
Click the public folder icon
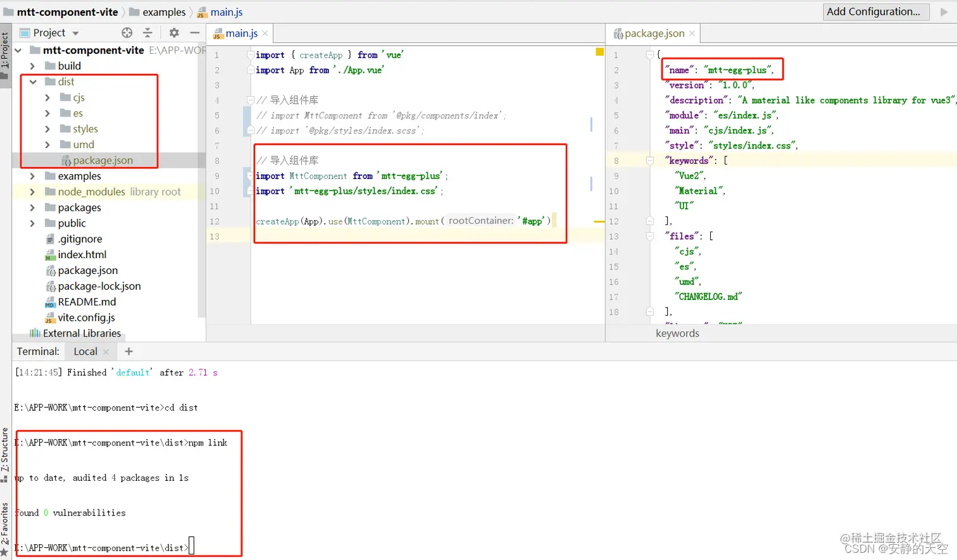[x=51, y=223]
